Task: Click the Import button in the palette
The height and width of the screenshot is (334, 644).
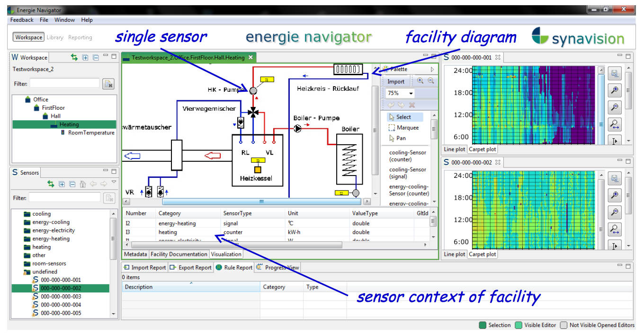Action: click(x=396, y=81)
